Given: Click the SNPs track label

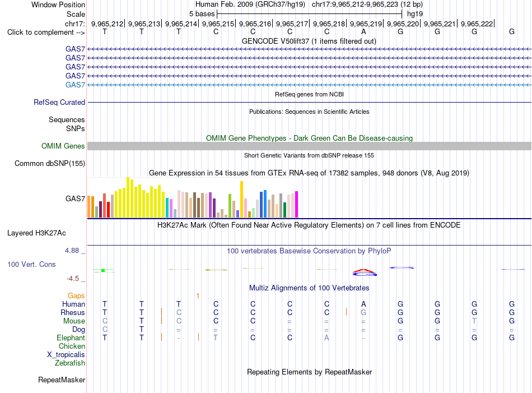Looking at the screenshot, I should [76, 128].
